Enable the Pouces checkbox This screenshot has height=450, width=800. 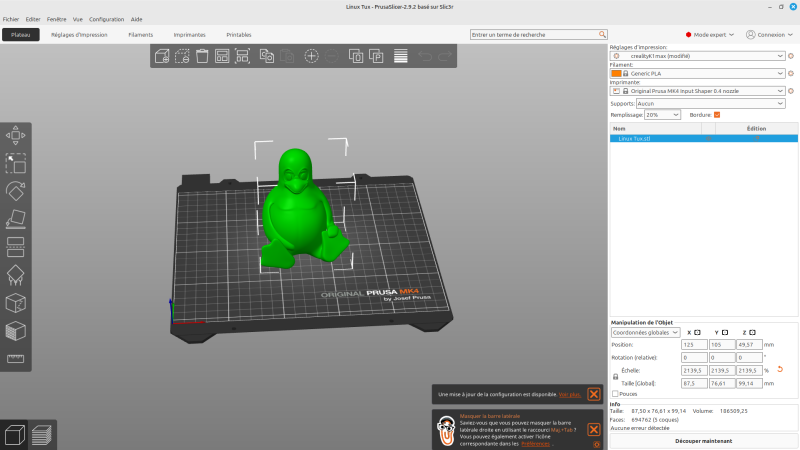(x=615, y=393)
